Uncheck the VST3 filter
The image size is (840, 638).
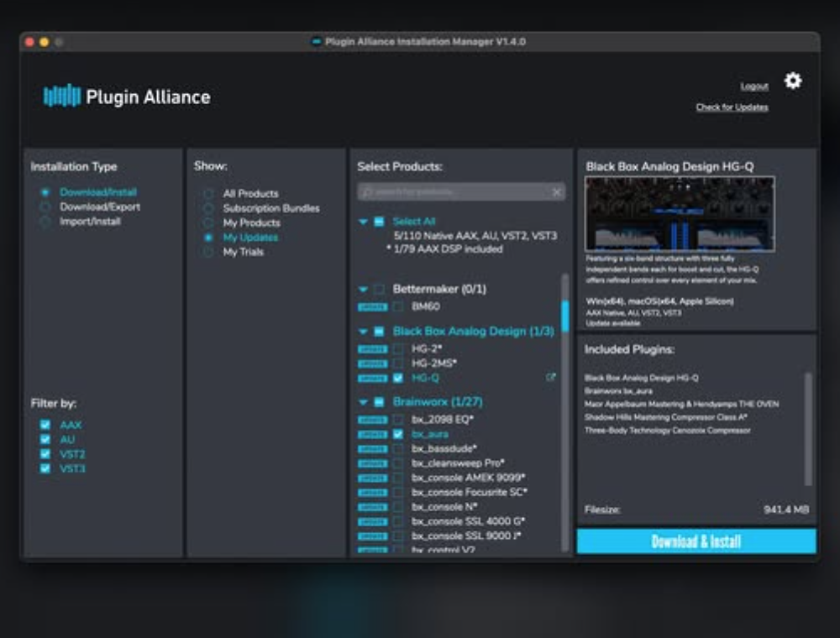click(45, 468)
